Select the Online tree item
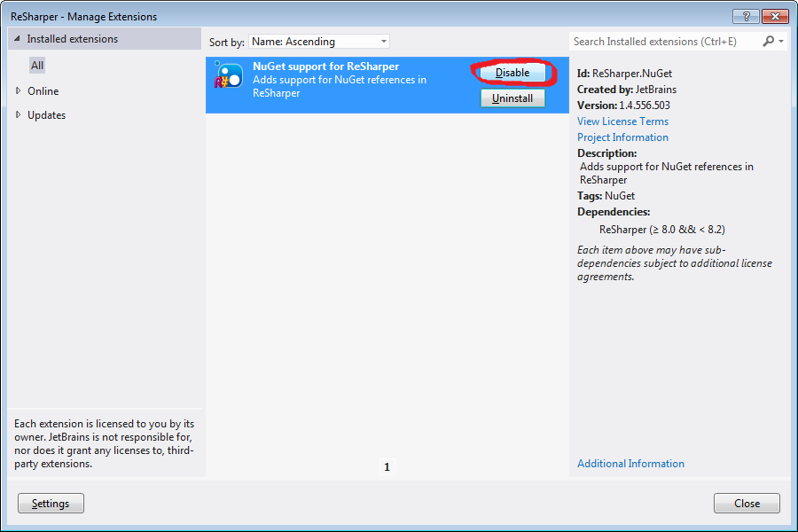 43,91
